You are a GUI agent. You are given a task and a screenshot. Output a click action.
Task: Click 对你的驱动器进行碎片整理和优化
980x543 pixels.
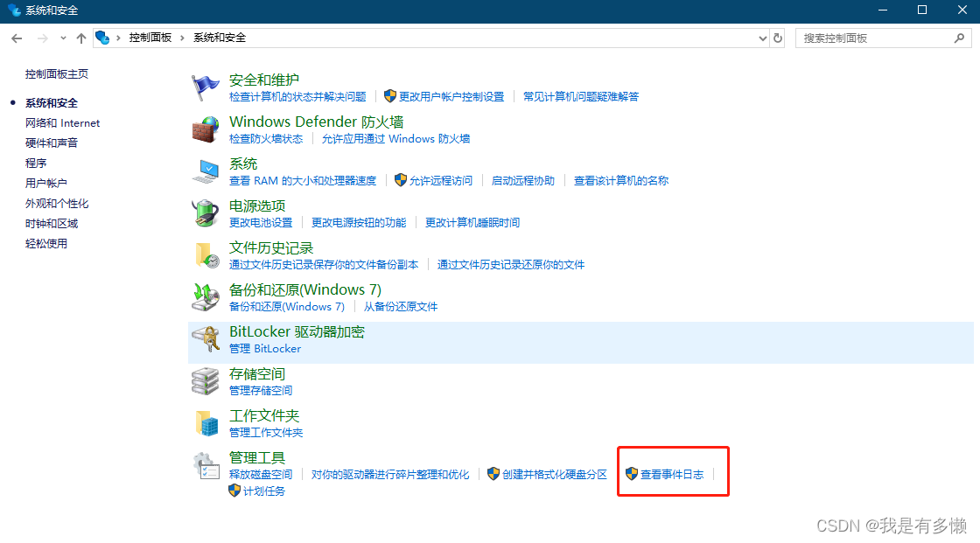click(x=390, y=475)
